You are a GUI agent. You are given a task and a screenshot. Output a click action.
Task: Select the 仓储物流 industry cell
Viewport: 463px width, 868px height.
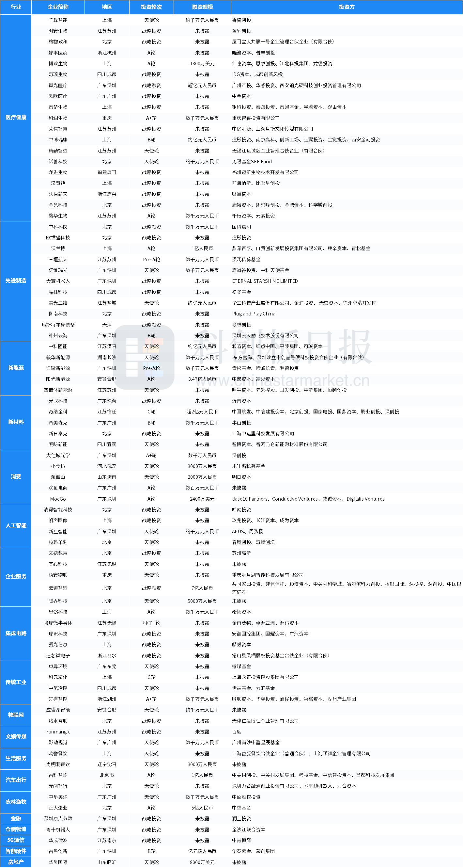pyautogui.click(x=16, y=829)
